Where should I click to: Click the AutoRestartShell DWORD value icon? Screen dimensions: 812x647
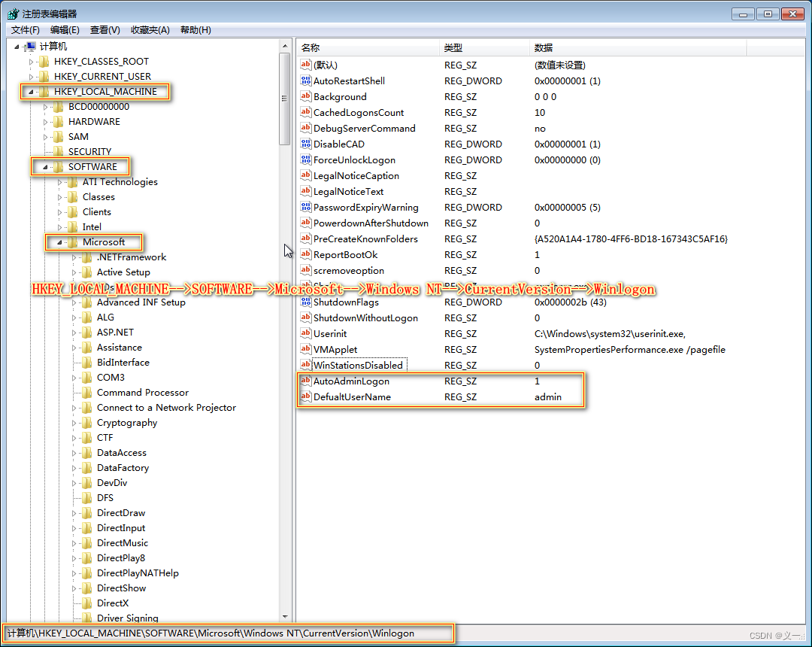305,80
